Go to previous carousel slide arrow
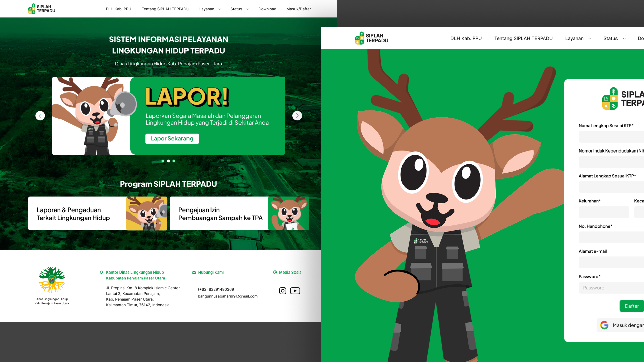The image size is (644, 362). 40,116
